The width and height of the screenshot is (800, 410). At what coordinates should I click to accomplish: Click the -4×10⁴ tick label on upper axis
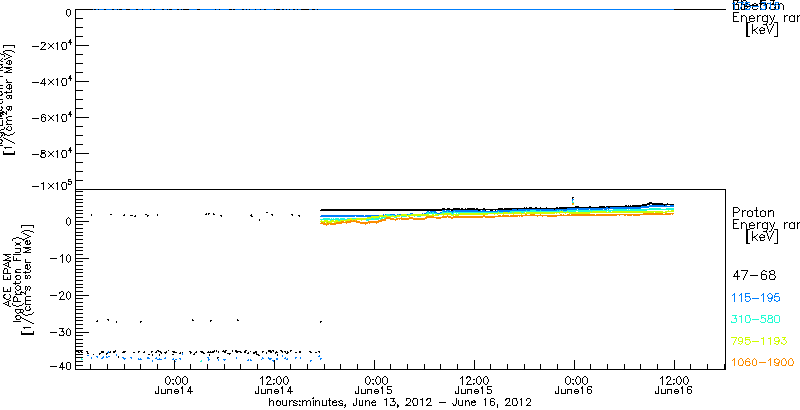click(50, 81)
